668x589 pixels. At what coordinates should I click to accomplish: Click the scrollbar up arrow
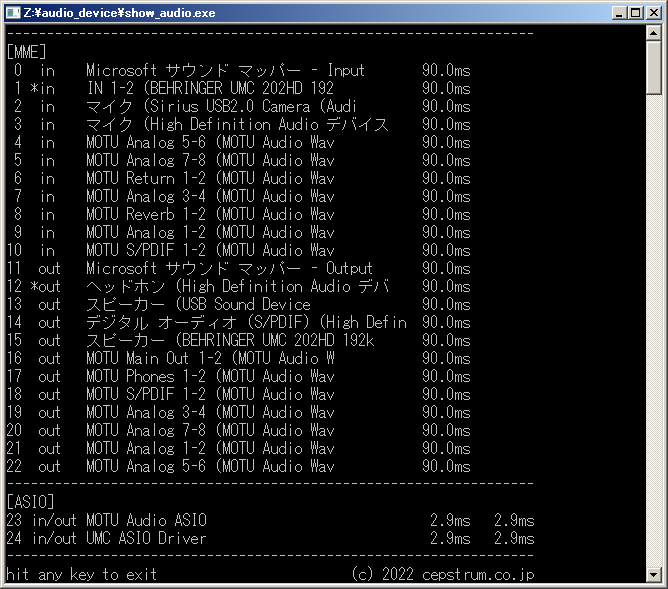(x=653, y=34)
